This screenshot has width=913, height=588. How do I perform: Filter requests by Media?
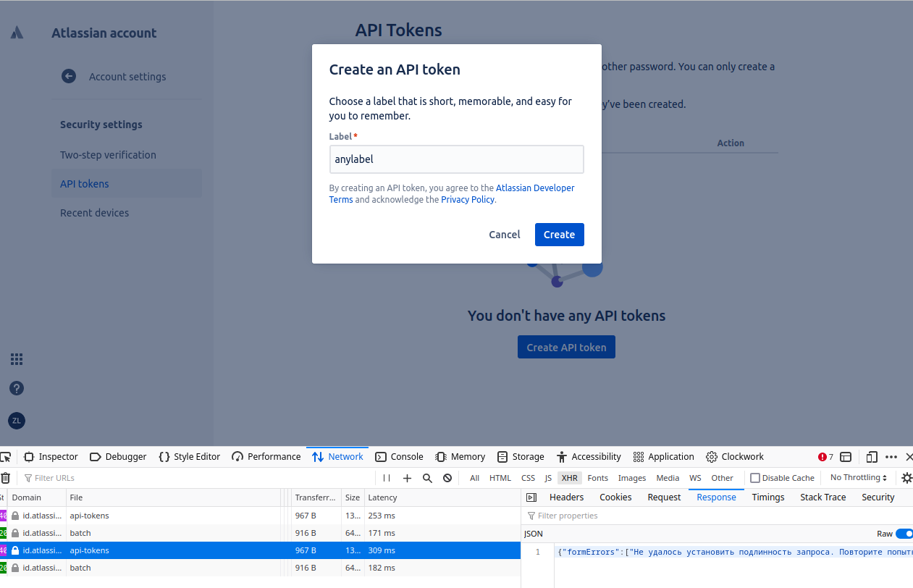pos(668,478)
